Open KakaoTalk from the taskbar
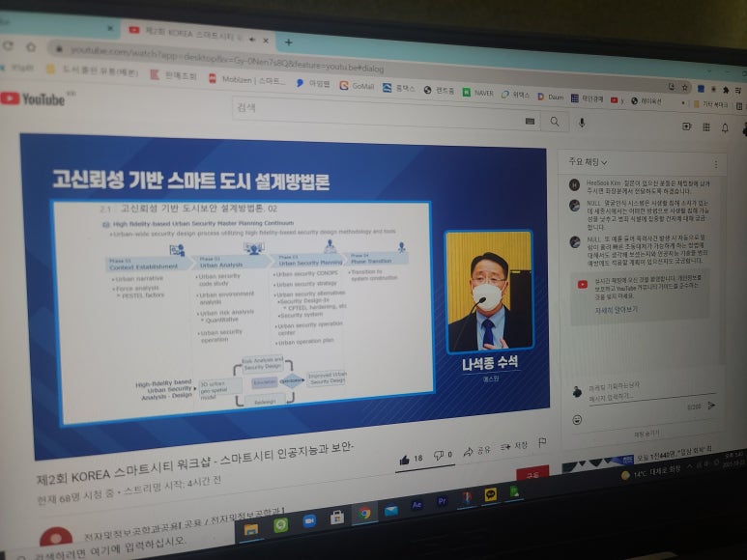Viewport: 747px width, 560px height. 490,494
